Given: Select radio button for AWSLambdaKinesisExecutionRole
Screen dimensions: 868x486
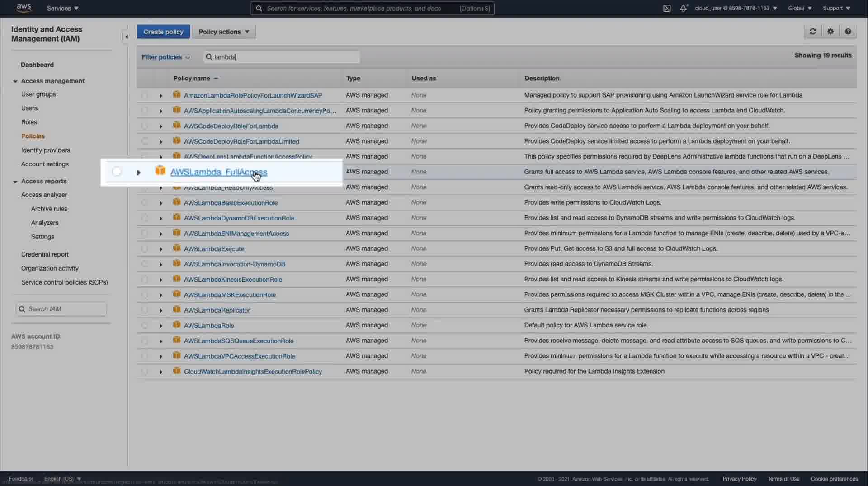Looking at the screenshot, I should (145, 280).
